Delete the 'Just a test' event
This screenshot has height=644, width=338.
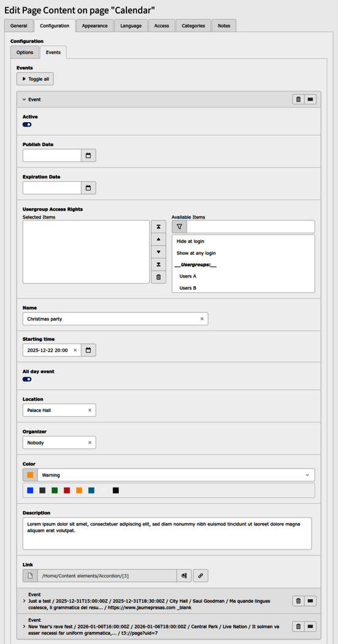click(x=298, y=601)
